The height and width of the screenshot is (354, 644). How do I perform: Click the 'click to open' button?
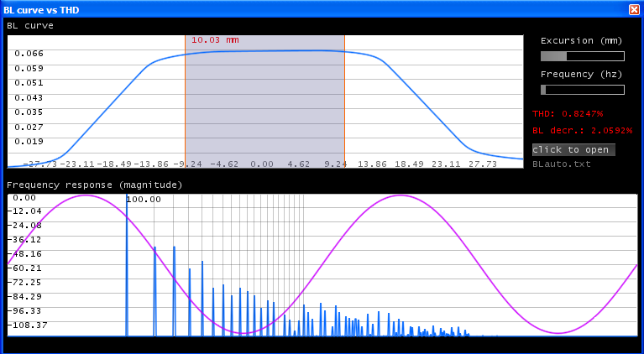(573, 149)
